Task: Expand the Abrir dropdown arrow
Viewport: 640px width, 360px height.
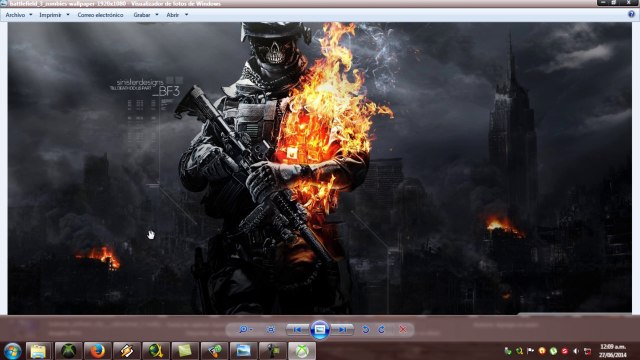Action: 187,15
